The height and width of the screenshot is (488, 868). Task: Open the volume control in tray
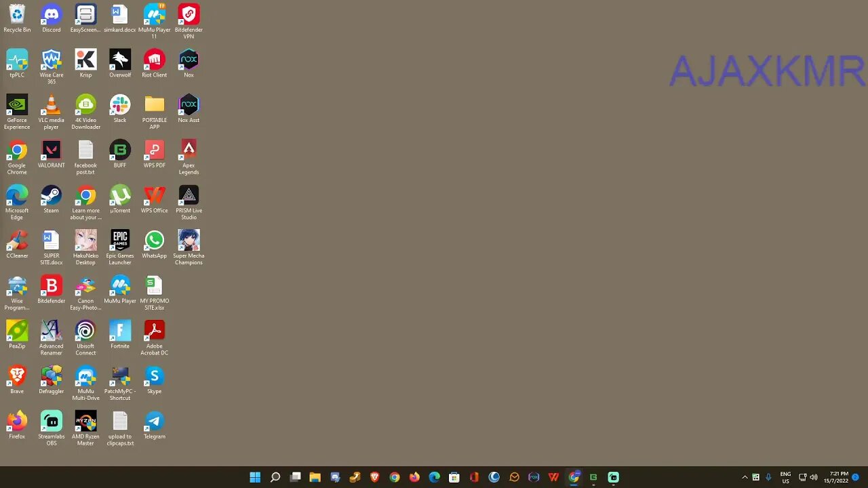pos(814,477)
